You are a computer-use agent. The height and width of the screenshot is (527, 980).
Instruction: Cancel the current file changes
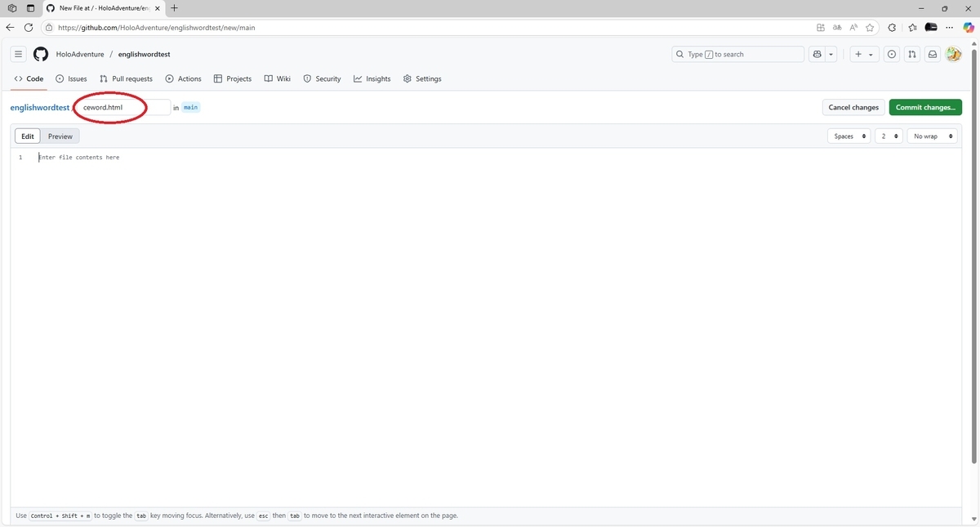pyautogui.click(x=853, y=107)
